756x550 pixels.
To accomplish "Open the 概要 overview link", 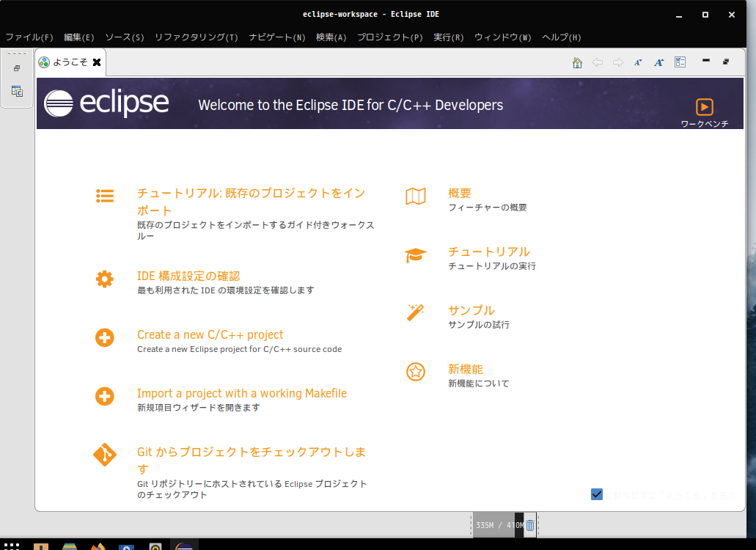I will (x=460, y=194).
